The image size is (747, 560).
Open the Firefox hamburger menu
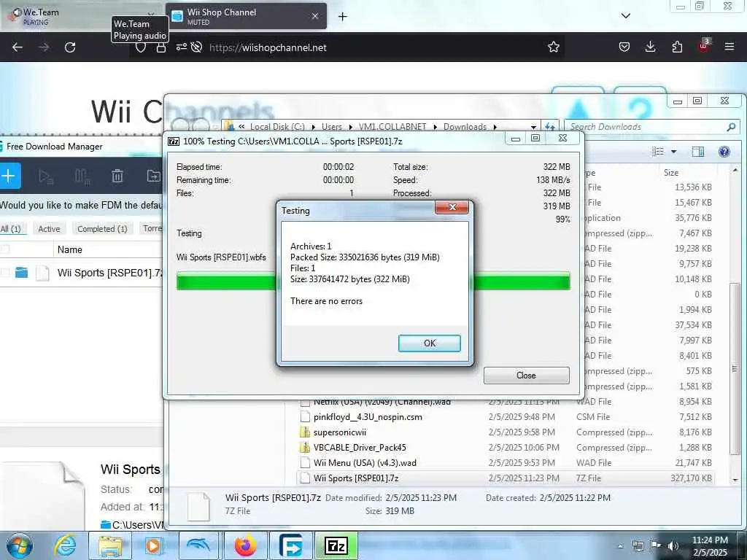pos(729,47)
